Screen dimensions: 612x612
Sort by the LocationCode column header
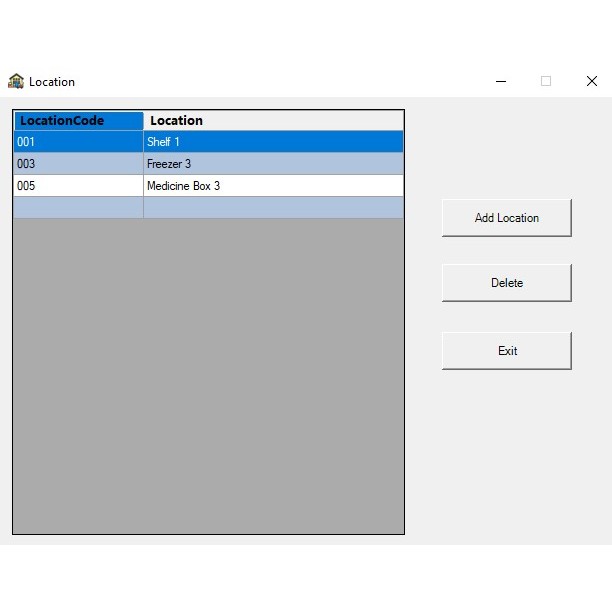[x=78, y=121]
